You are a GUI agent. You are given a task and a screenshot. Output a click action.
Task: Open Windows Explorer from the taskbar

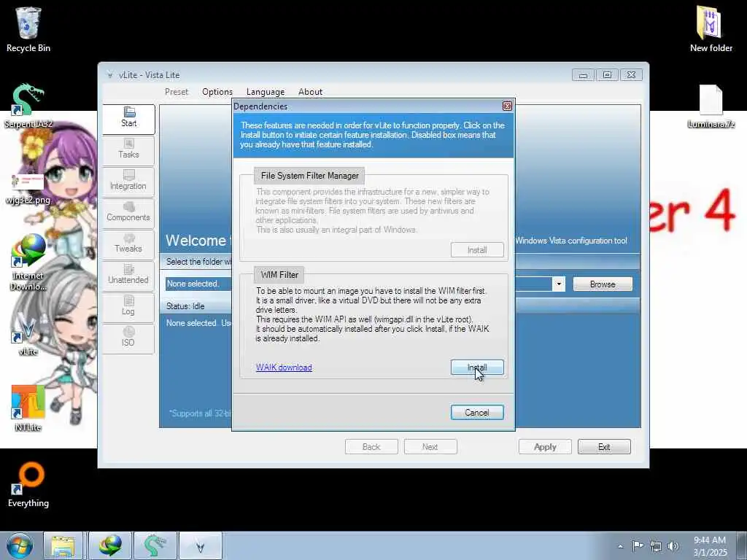pyautogui.click(x=63, y=545)
